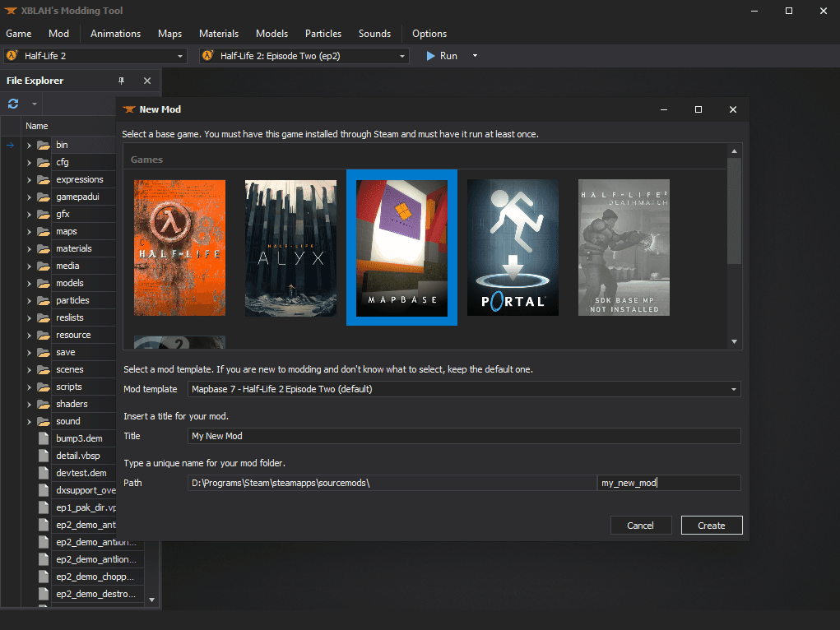Click the media folder icon
The image size is (840, 630).
[44, 266]
